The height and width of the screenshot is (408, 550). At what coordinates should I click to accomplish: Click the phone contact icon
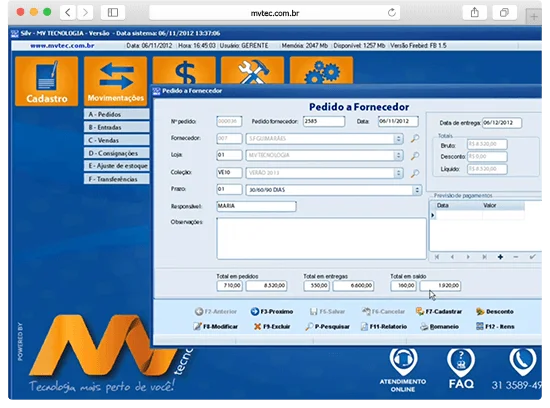pyautogui.click(x=523, y=361)
